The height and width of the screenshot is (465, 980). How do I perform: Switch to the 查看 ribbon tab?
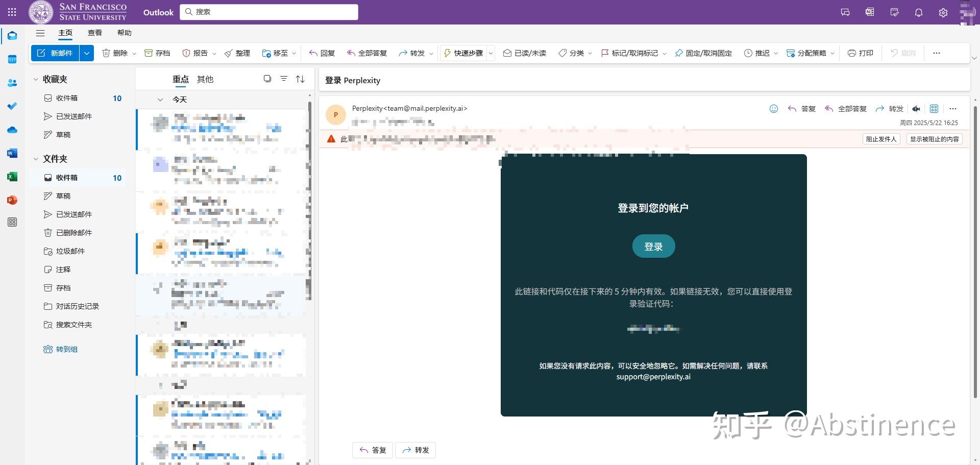coord(95,32)
